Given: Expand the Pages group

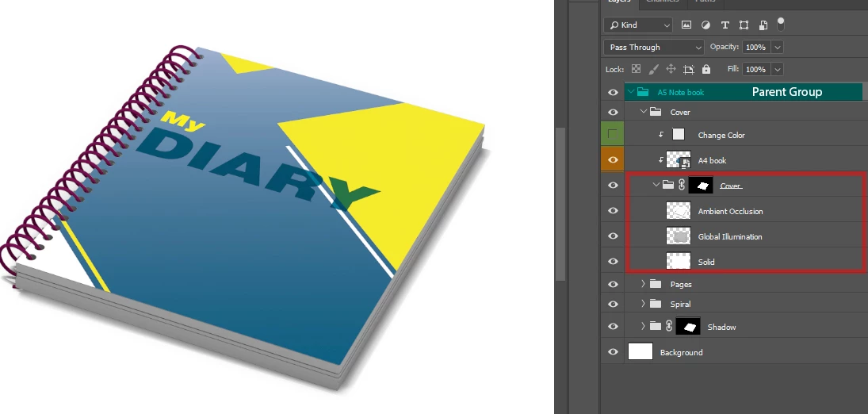Looking at the screenshot, I should (x=643, y=284).
